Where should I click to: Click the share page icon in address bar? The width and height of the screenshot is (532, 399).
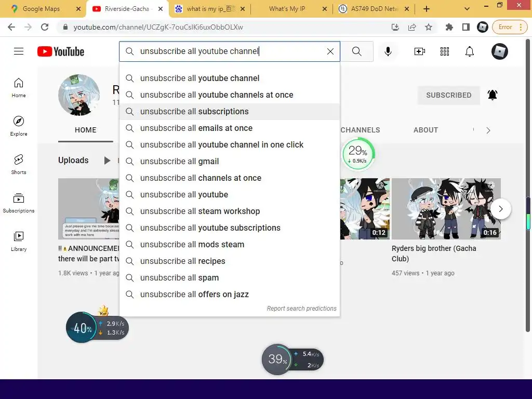pyautogui.click(x=412, y=27)
